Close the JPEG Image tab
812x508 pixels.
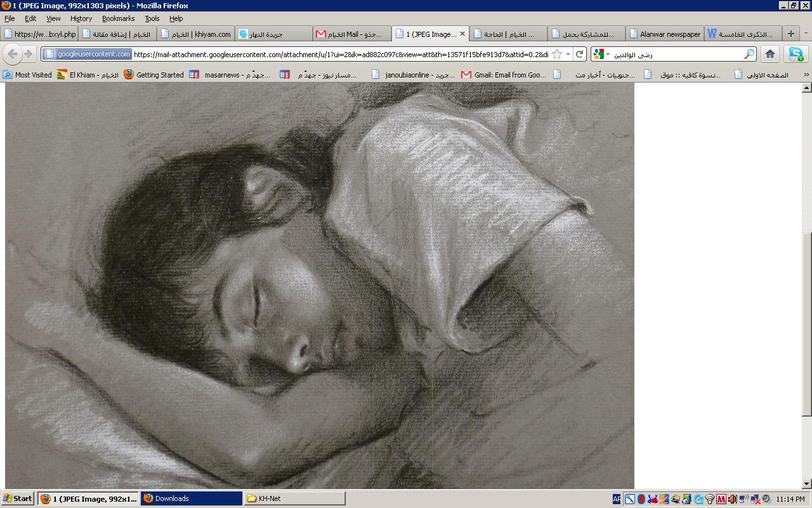click(x=462, y=34)
